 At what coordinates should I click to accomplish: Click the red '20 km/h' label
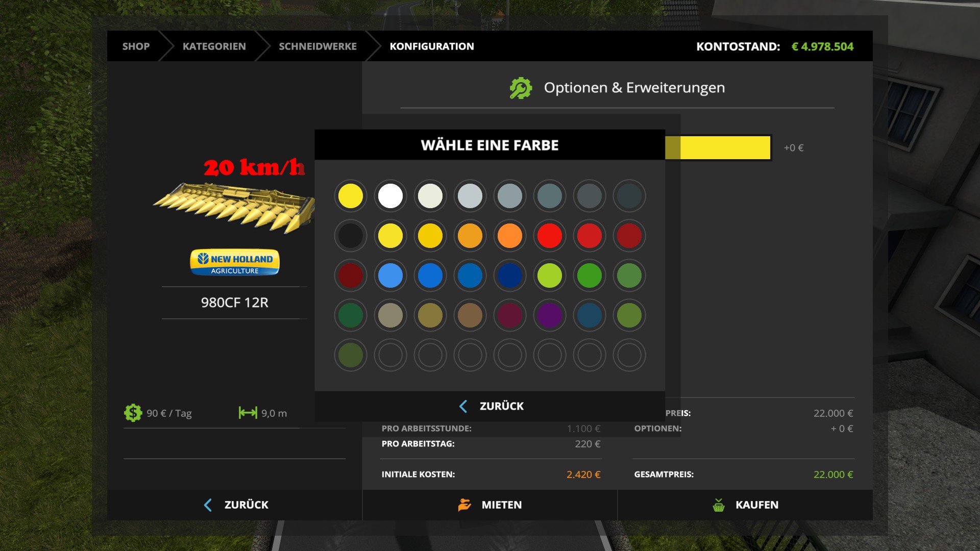254,167
